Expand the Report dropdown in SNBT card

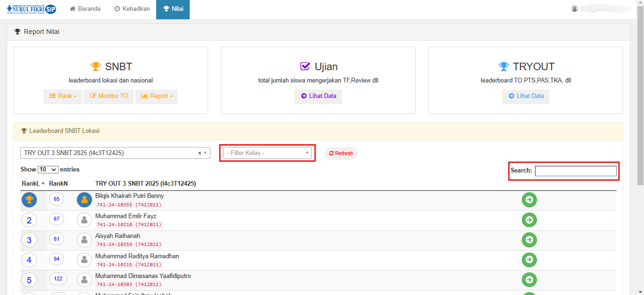tap(157, 96)
